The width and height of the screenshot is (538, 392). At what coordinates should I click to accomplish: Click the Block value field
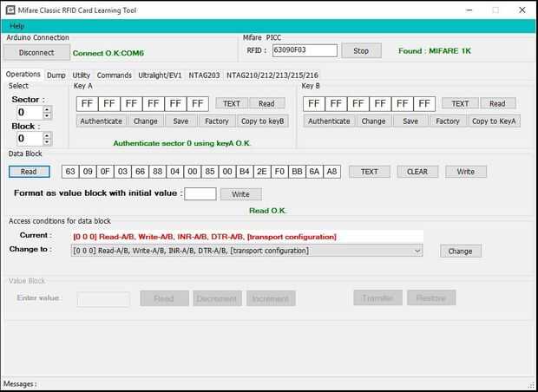click(x=30, y=139)
